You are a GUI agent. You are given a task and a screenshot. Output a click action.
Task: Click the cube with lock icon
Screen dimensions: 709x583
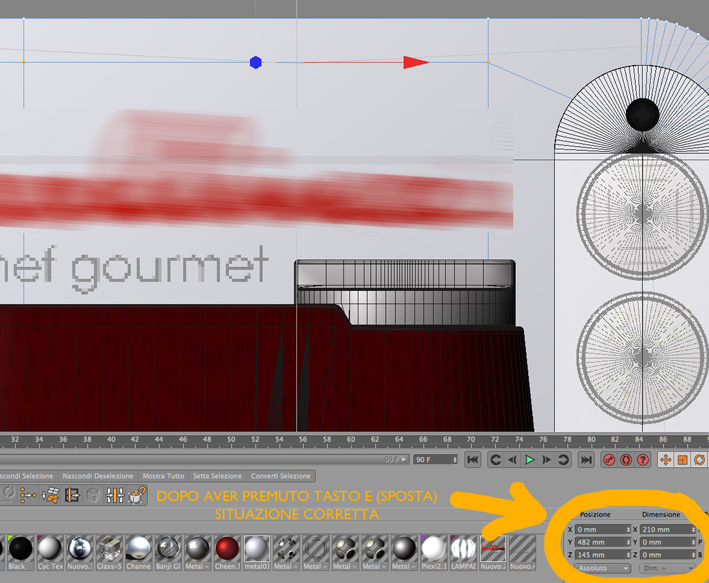[x=137, y=495]
